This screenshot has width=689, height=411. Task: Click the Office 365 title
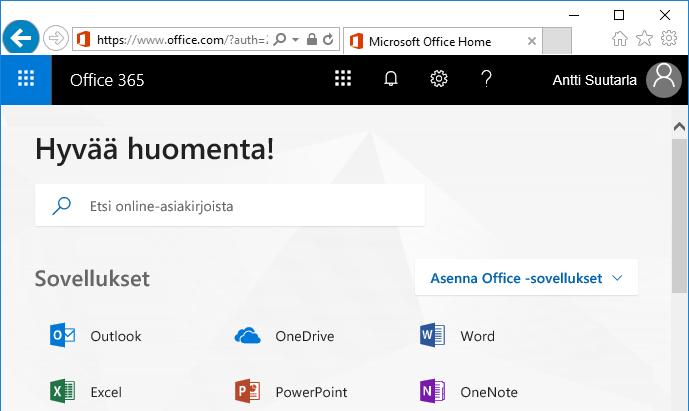pyautogui.click(x=107, y=80)
